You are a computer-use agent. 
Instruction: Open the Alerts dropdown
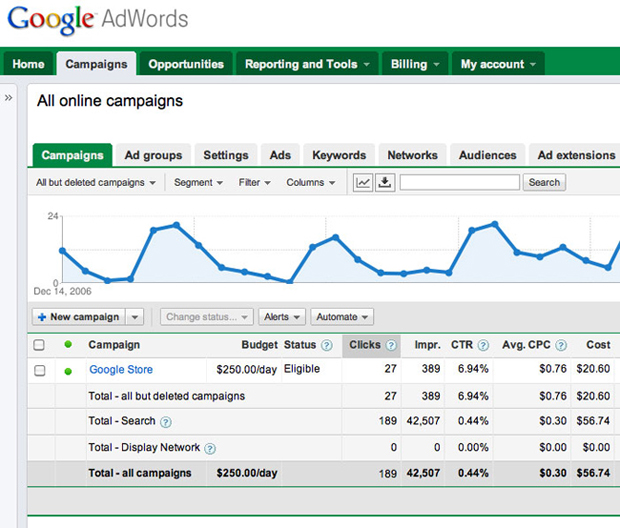click(x=282, y=317)
